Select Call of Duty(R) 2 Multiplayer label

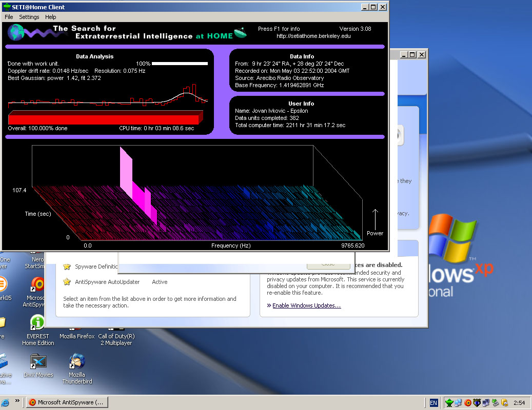(116, 339)
